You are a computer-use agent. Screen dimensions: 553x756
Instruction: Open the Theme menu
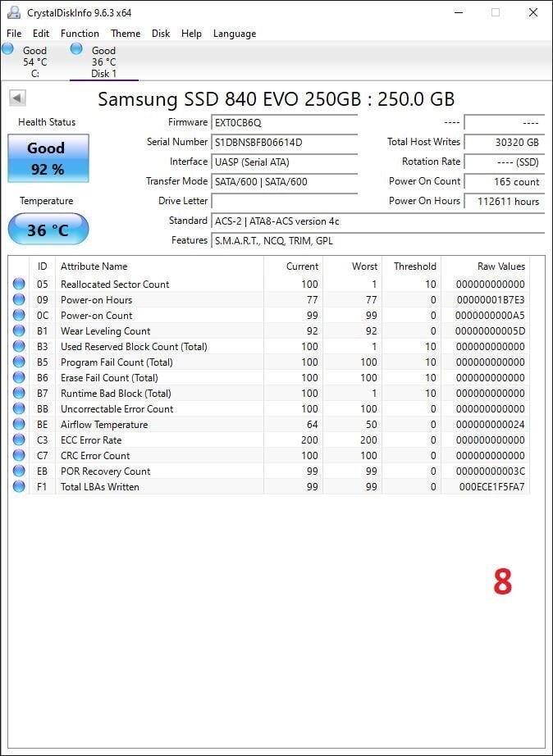126,34
